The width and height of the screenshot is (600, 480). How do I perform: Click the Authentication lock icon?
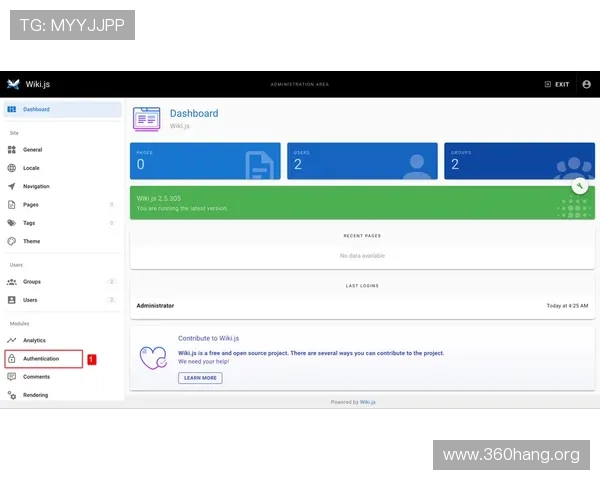point(12,358)
